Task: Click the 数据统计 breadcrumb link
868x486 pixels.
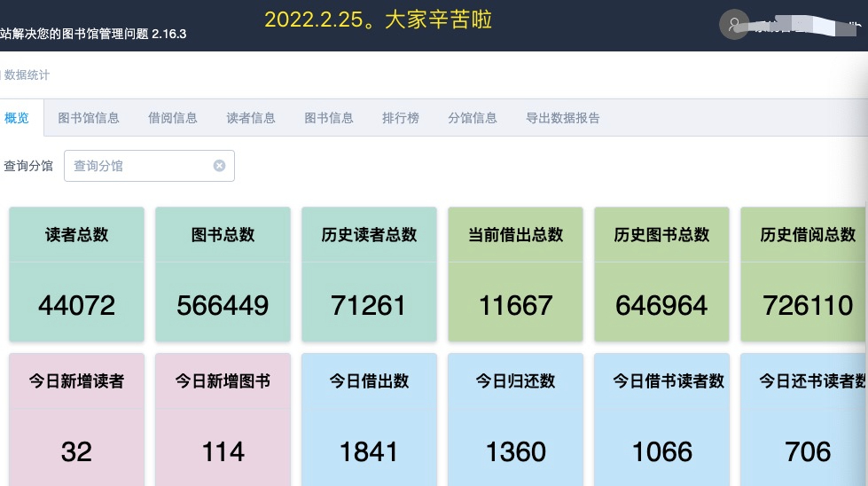Action: coord(27,75)
